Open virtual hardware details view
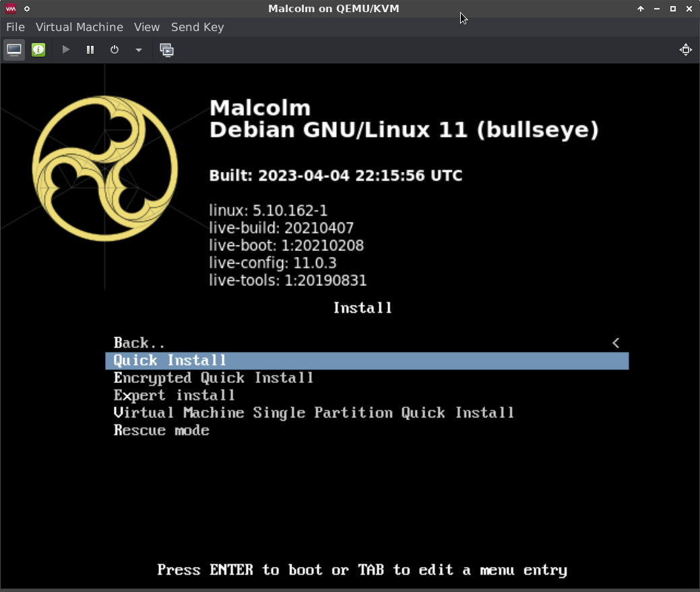This screenshot has height=592, width=700. (38, 50)
